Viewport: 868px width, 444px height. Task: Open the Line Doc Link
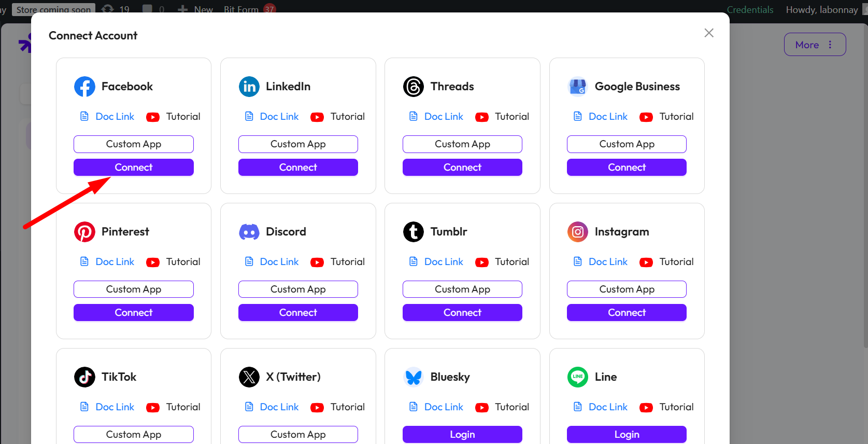tap(608, 407)
